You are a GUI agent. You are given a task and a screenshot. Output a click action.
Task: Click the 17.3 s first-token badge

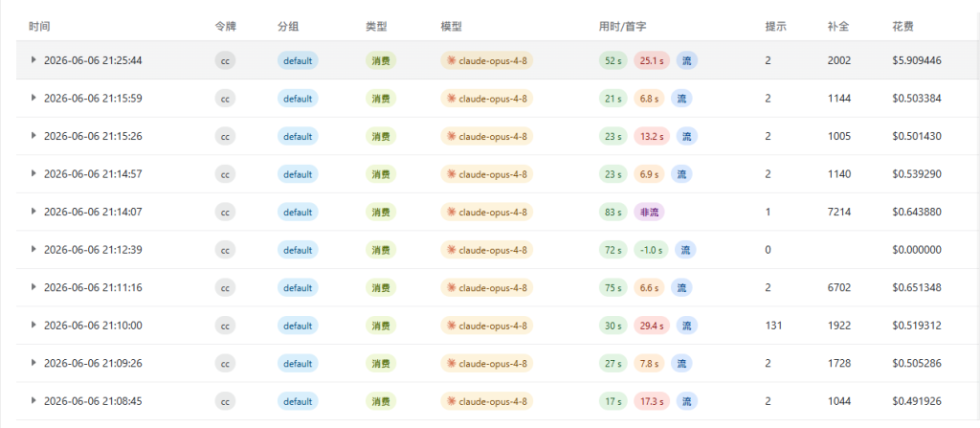click(652, 401)
